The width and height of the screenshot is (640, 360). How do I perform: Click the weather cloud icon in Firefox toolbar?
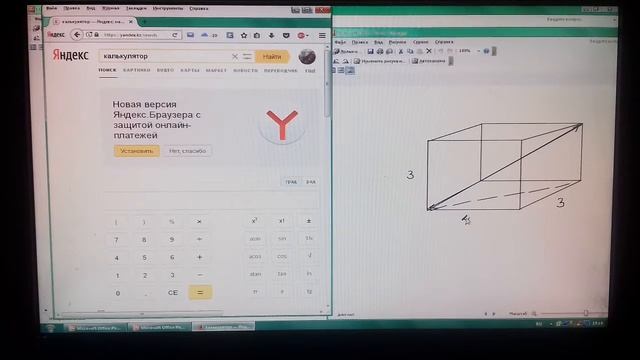pyautogui.click(x=204, y=36)
